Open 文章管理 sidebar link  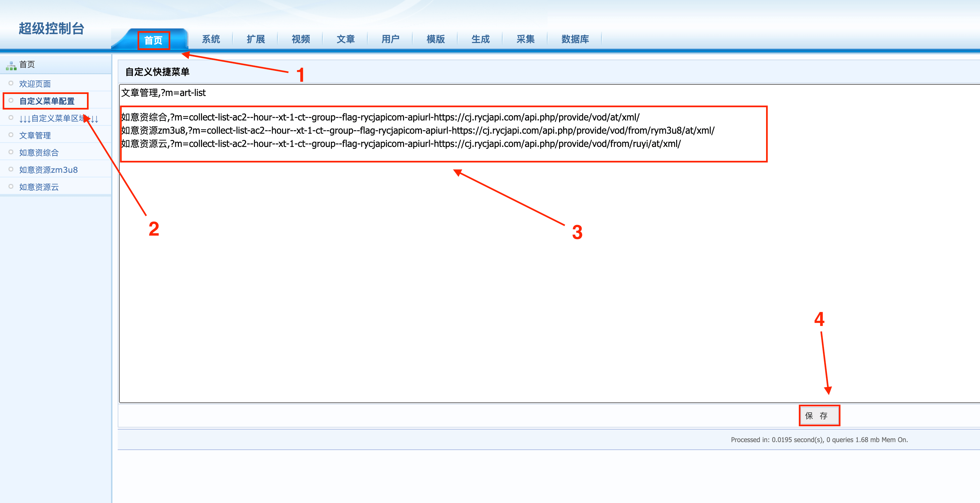click(35, 136)
